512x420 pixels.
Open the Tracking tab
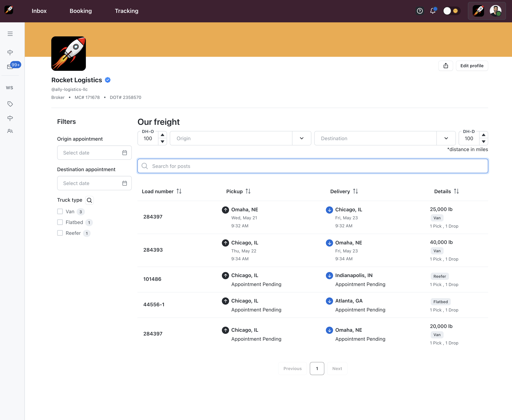[x=126, y=11]
